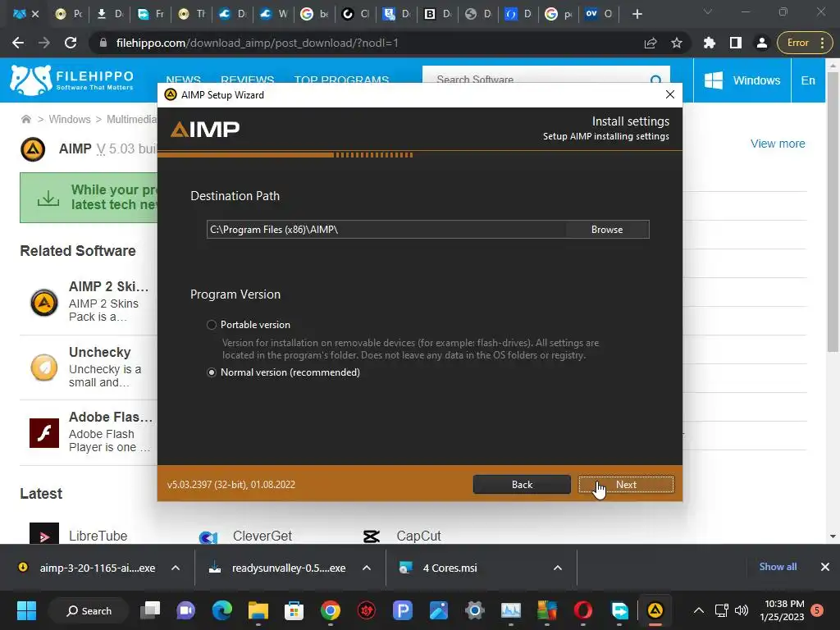840x630 pixels.
Task: Open Microsoft Store from taskbar
Action: 294,610
